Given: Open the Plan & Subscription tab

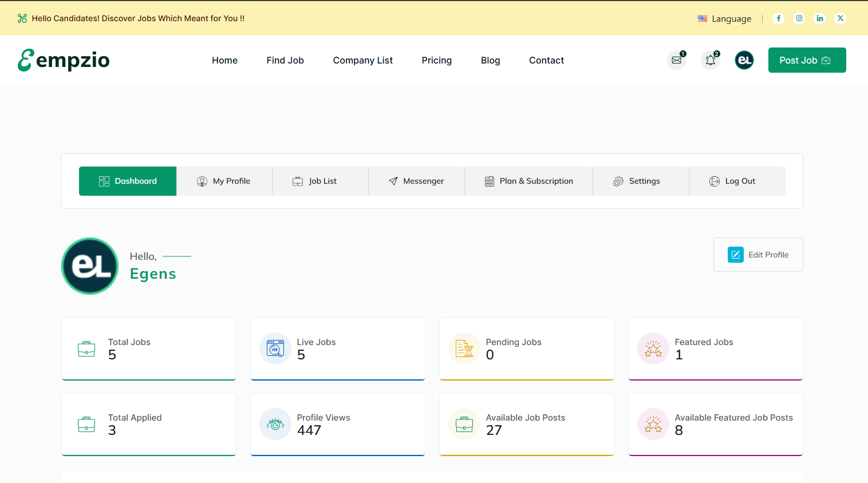Looking at the screenshot, I should pos(528,181).
